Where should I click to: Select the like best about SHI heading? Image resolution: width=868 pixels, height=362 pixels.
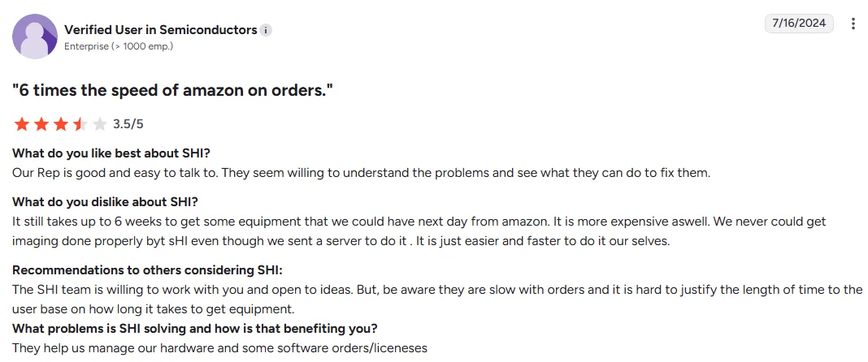click(111, 153)
